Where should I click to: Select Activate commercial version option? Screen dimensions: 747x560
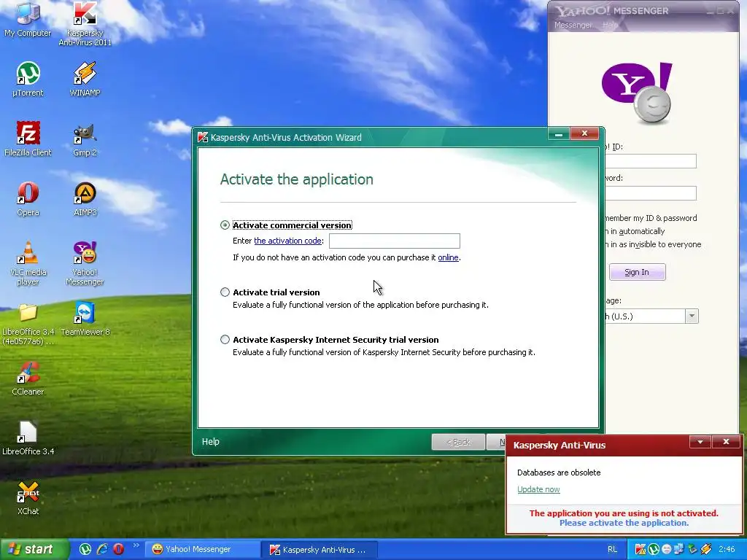[225, 225]
